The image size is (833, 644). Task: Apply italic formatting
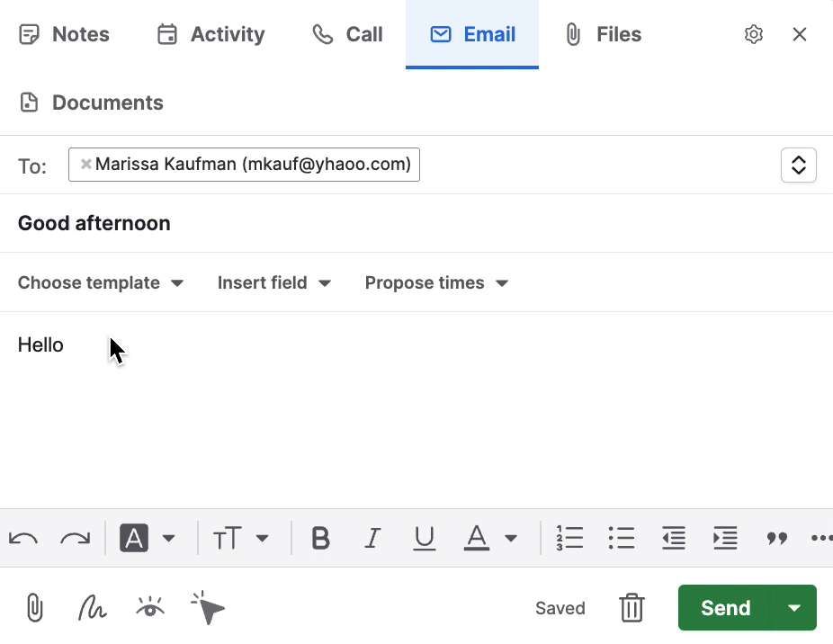[x=372, y=539]
